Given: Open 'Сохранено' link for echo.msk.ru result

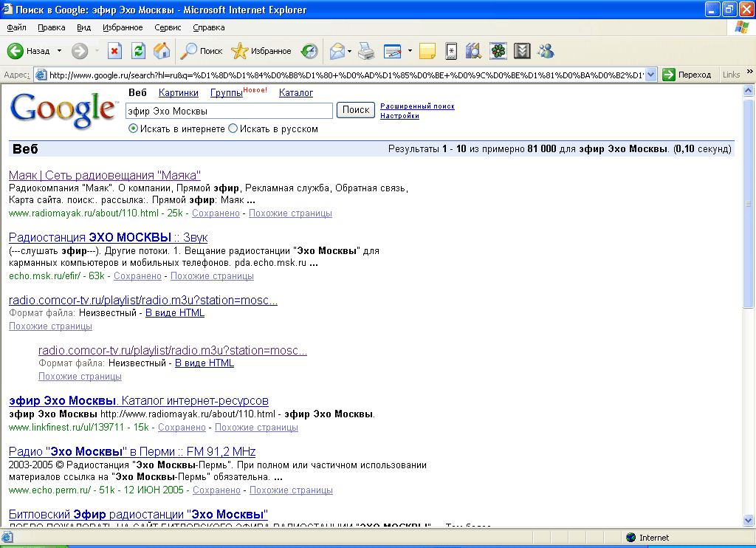Looking at the screenshot, I should click(137, 276).
